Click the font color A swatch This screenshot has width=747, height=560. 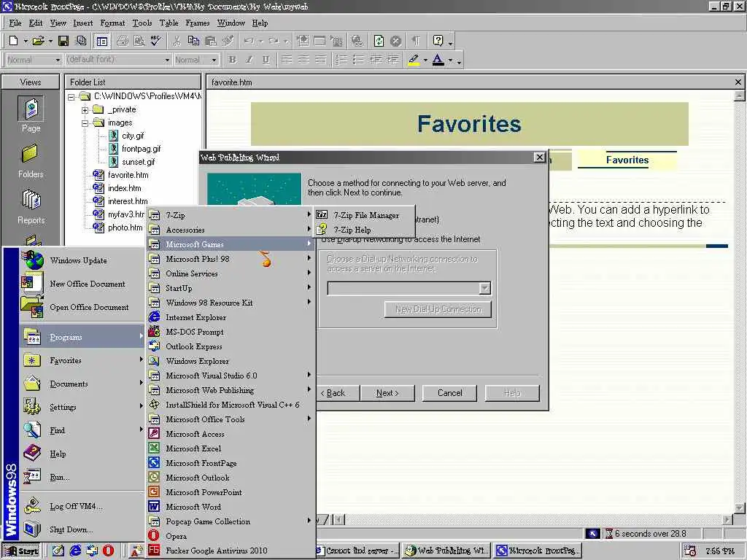coord(438,60)
